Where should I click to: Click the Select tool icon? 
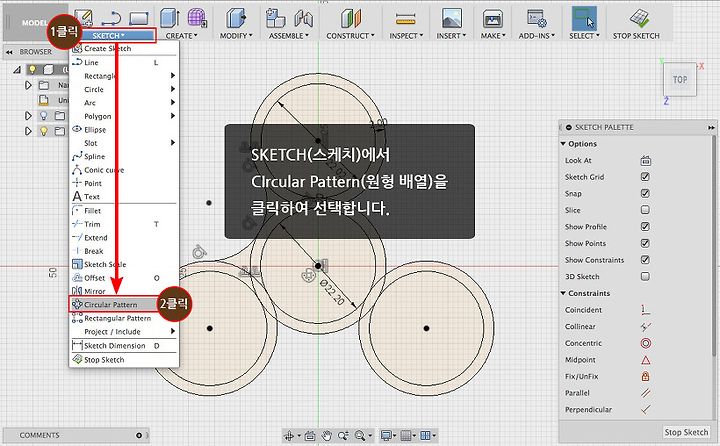pos(584,18)
